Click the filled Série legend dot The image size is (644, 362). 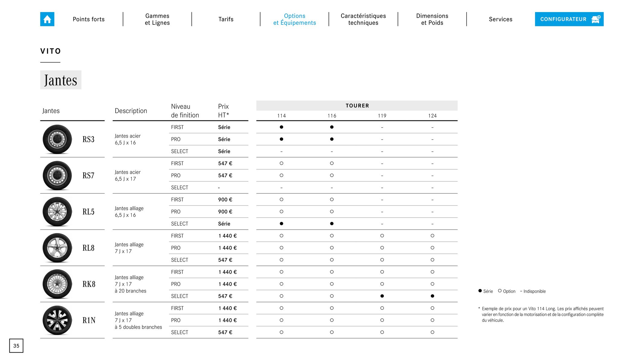(480, 291)
